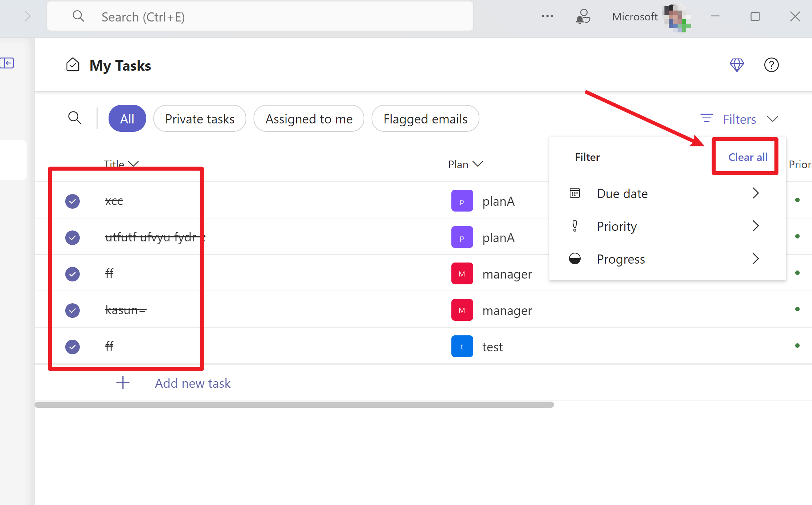812x505 pixels.
Task: Uncheck the completed xcc task
Action: tap(72, 201)
